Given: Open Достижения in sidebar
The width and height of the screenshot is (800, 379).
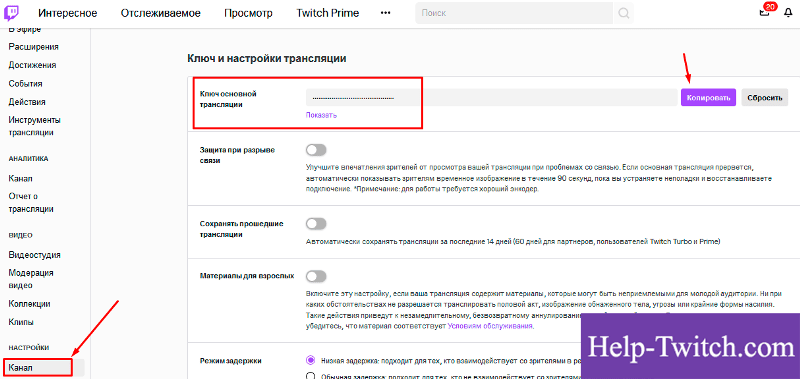Looking at the screenshot, I should pyautogui.click(x=33, y=65).
